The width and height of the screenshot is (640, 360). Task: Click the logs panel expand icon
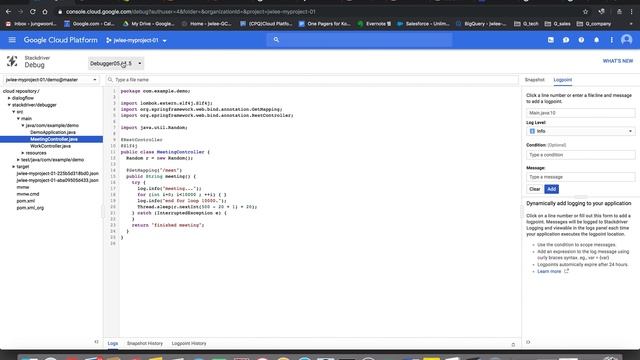(513, 344)
